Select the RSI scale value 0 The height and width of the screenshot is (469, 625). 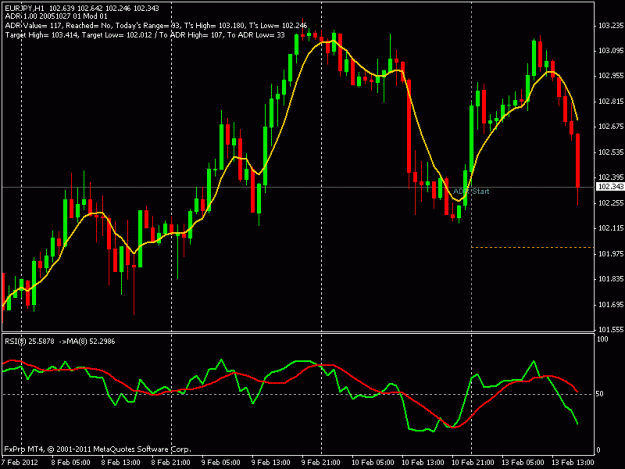click(x=598, y=450)
